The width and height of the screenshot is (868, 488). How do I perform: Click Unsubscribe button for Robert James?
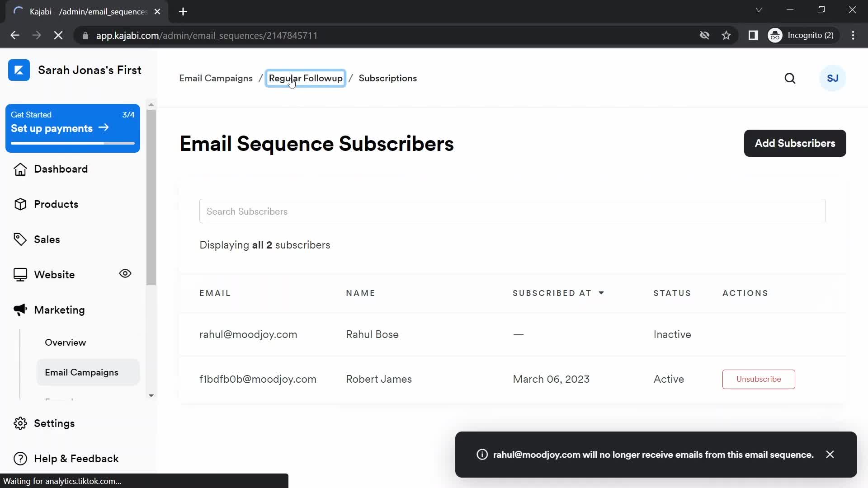[758, 379]
